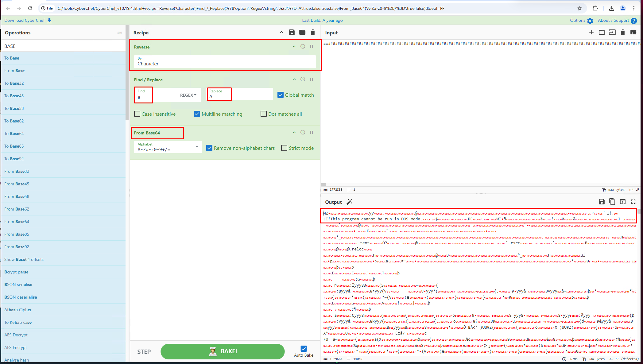Open the Reverse By Character dropdown
Viewport: 643px width, 364px height.
[x=225, y=61]
